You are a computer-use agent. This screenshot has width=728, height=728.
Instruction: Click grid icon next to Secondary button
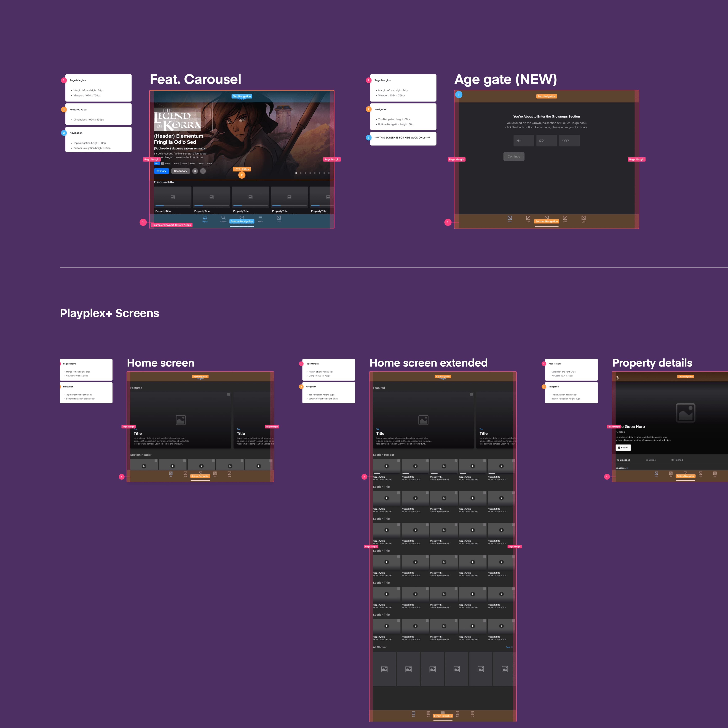195,171
